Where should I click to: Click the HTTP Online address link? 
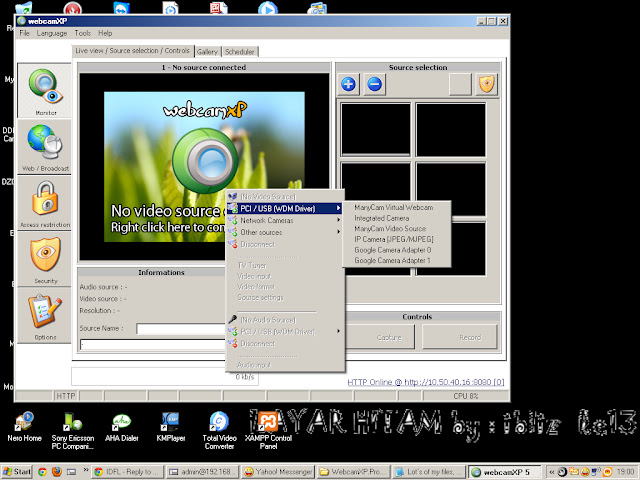coord(425,382)
